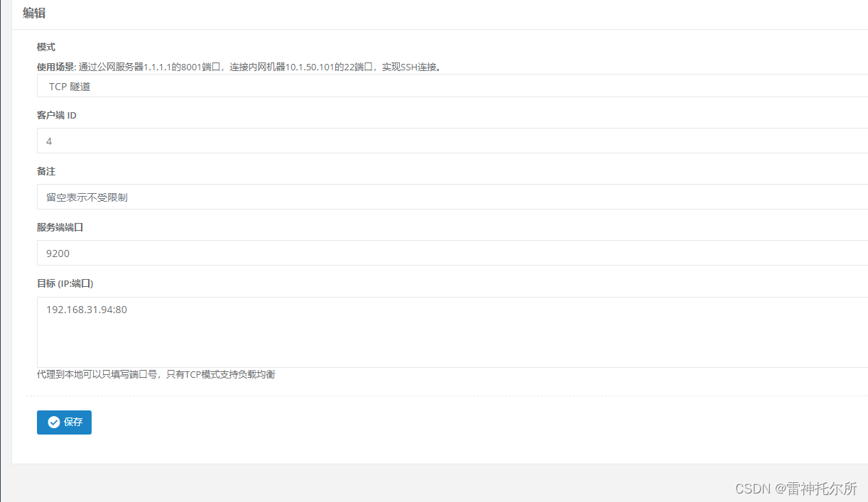Image resolution: width=868 pixels, height=502 pixels.
Task: Click the 备注 field label
Action: click(x=45, y=171)
